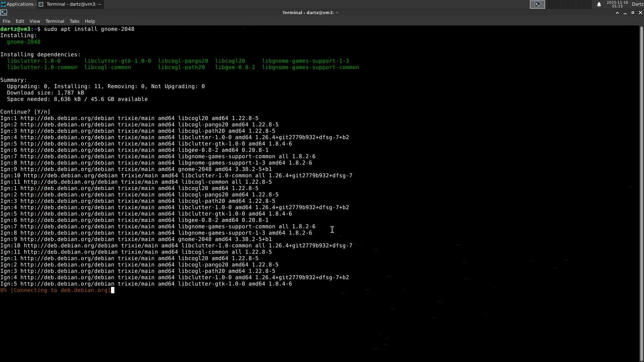The height and width of the screenshot is (362, 644).
Task: Open the Help menu
Action: (x=90, y=21)
